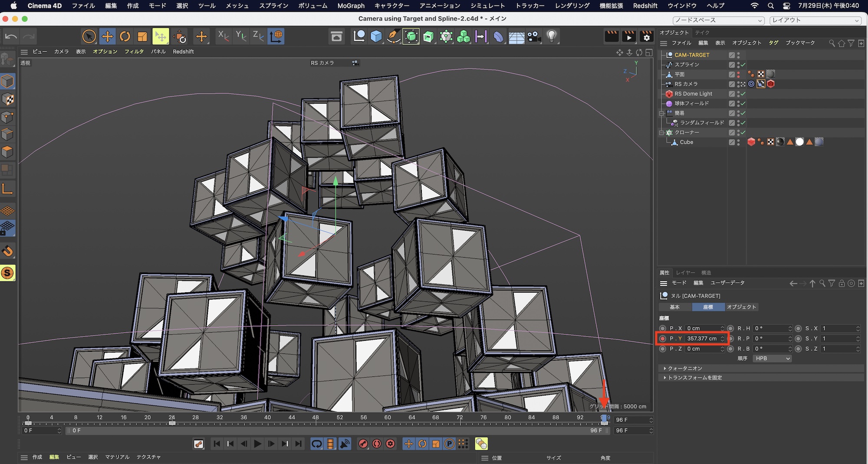
Task: Expand the クォータニオン section
Action: (x=665, y=368)
